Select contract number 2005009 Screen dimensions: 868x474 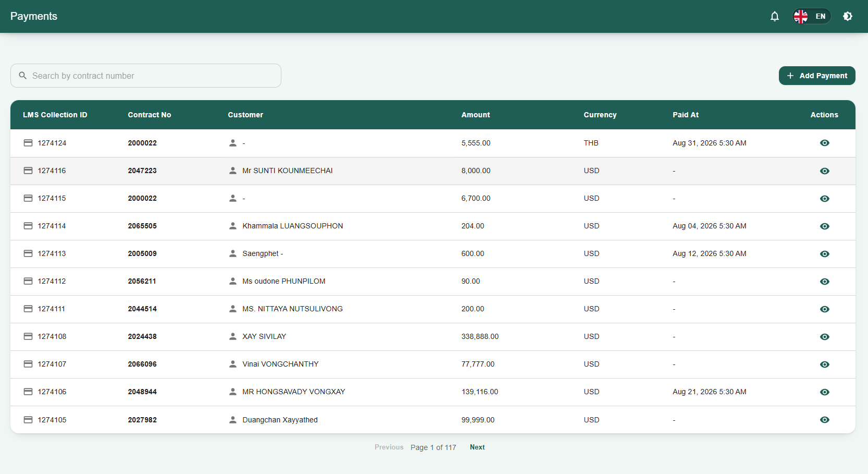pyautogui.click(x=142, y=253)
